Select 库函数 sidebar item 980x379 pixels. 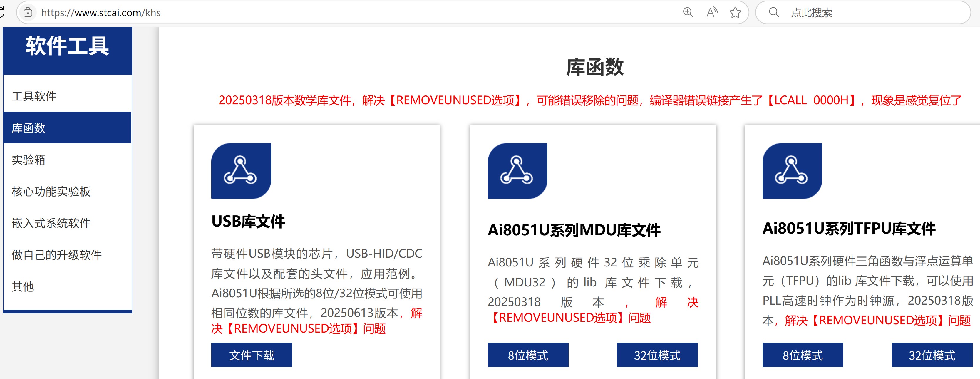click(x=67, y=128)
